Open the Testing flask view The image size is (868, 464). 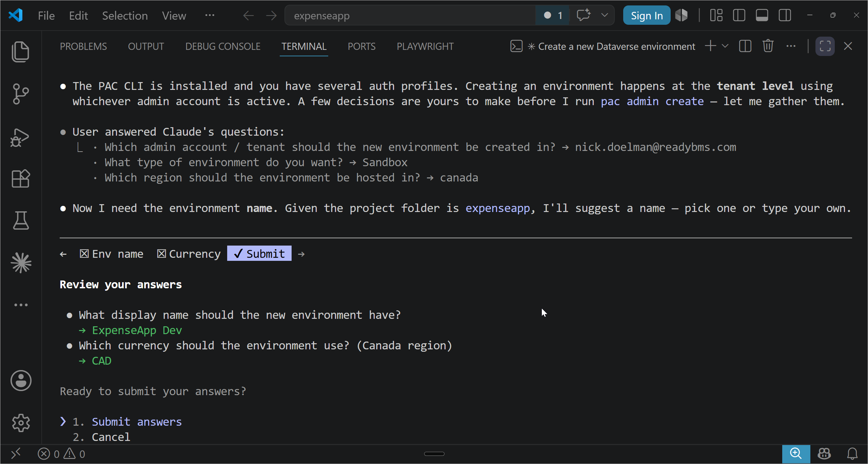[21, 220]
